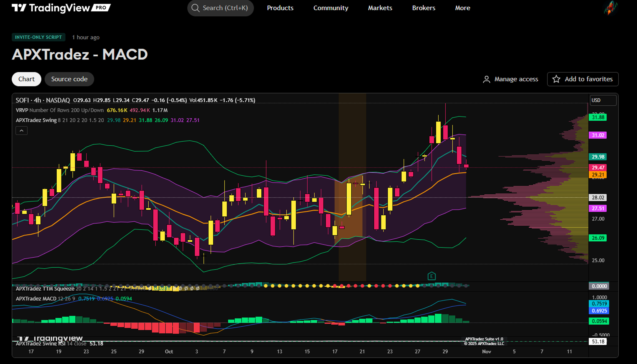Viewport: 637px width, 364px height.
Task: Click the Oct label on time axis
Action: pos(169,352)
